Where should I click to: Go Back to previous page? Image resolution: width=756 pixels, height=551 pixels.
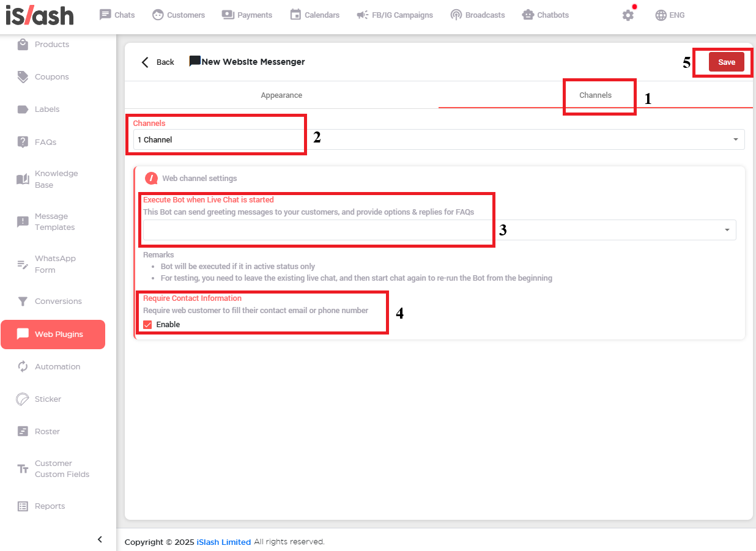click(x=158, y=62)
